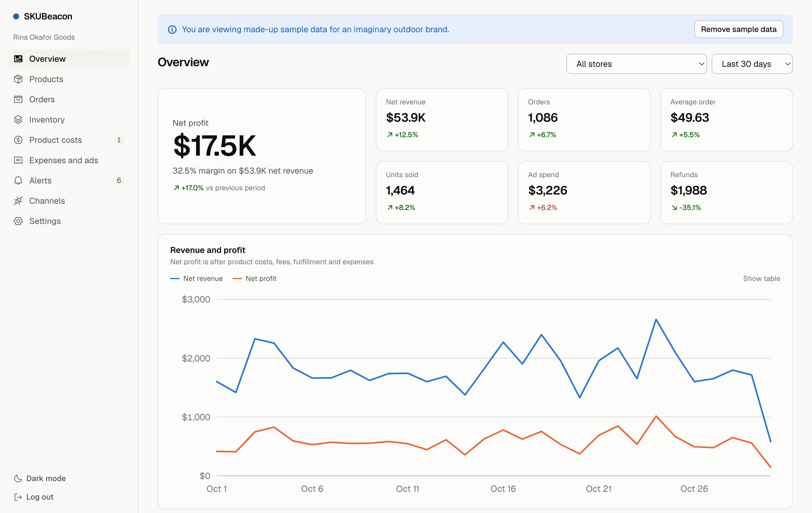Click the Oct 21 axis label

598,489
